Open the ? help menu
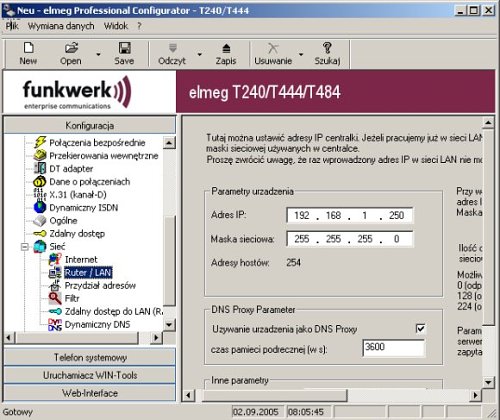This screenshot has height=420, width=500. pyautogui.click(x=139, y=26)
